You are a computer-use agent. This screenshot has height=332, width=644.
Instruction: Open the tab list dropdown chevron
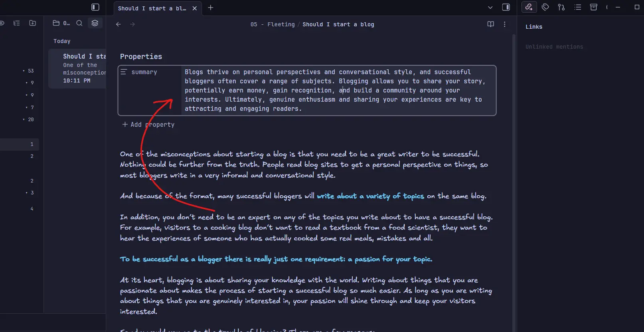490,8
